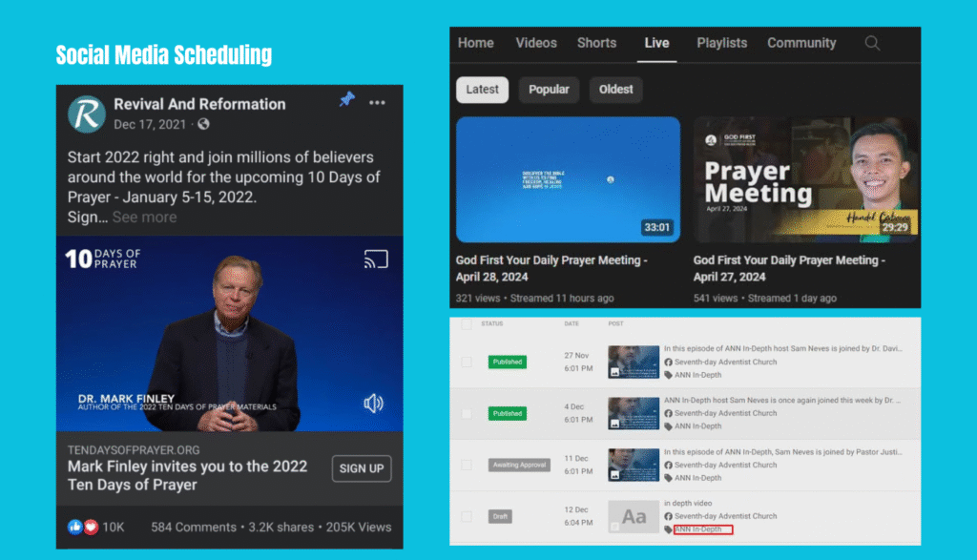Mute the video with the speaker icon

pyautogui.click(x=373, y=404)
